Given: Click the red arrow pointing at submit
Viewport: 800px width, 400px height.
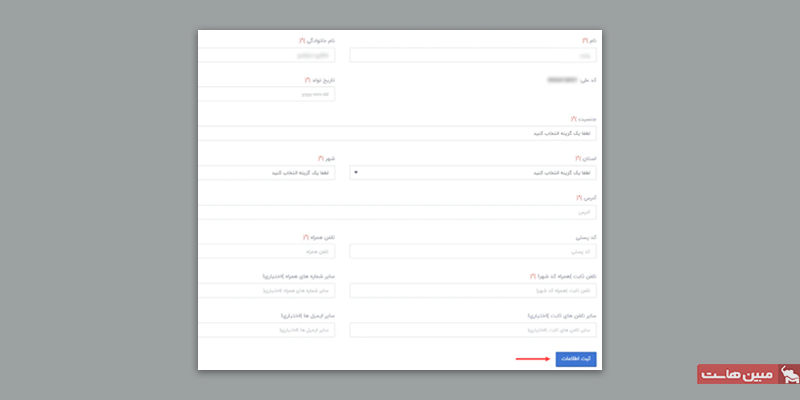Looking at the screenshot, I should pos(531,358).
